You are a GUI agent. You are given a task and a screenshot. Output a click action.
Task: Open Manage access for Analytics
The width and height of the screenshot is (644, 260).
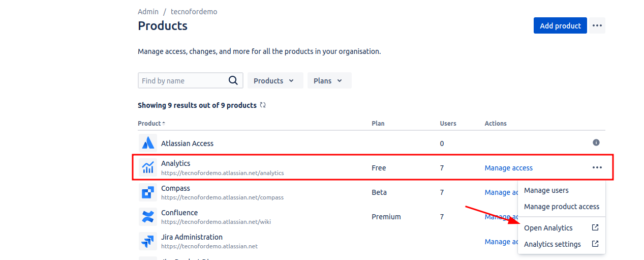pyautogui.click(x=508, y=168)
